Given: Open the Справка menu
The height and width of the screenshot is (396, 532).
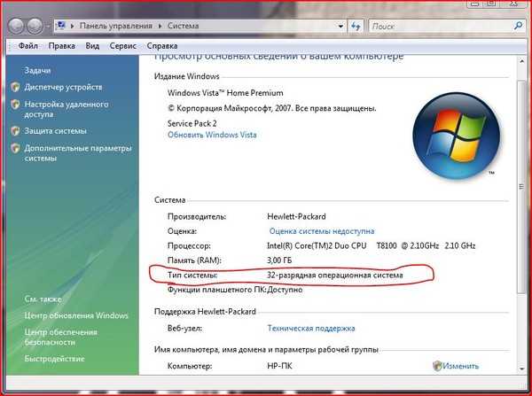Looking at the screenshot, I should tap(162, 46).
